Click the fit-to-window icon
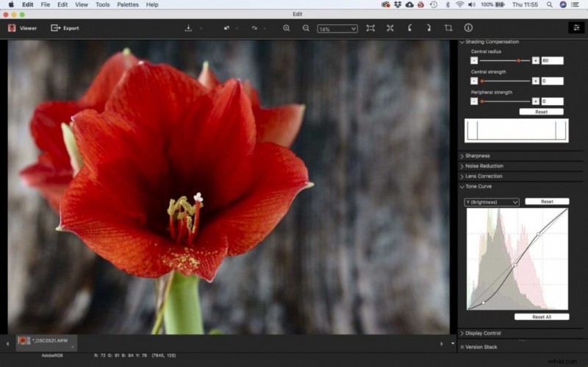The image size is (588, 367). [x=370, y=28]
